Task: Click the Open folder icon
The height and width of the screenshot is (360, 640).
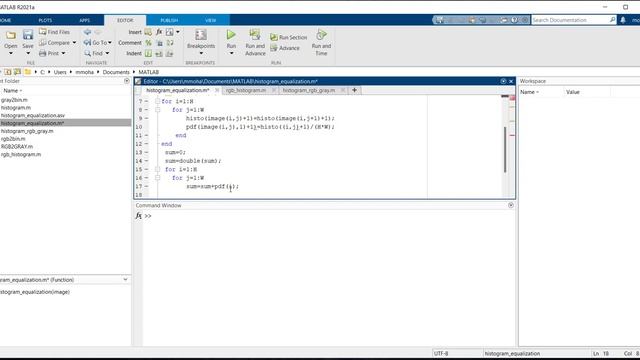Action: pos(11,35)
